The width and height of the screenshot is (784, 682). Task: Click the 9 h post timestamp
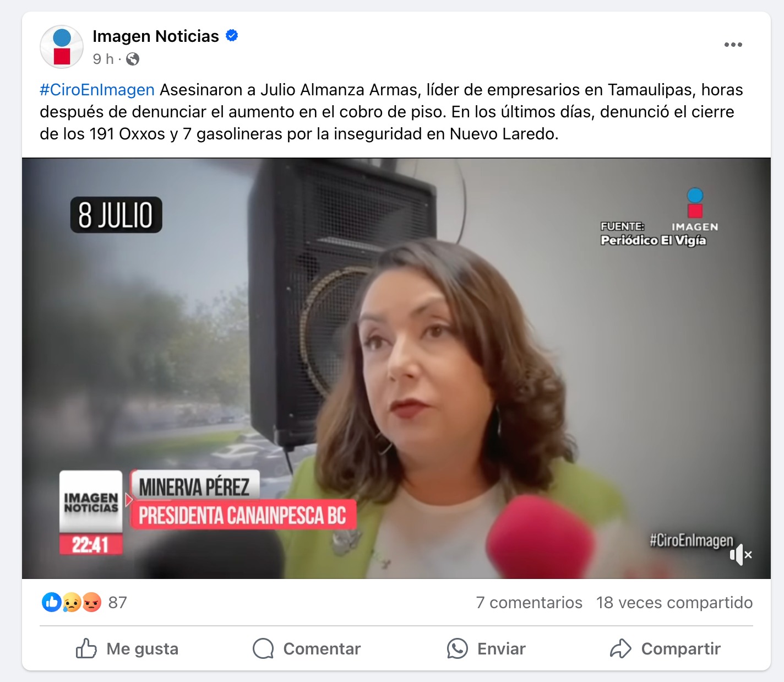(x=103, y=59)
